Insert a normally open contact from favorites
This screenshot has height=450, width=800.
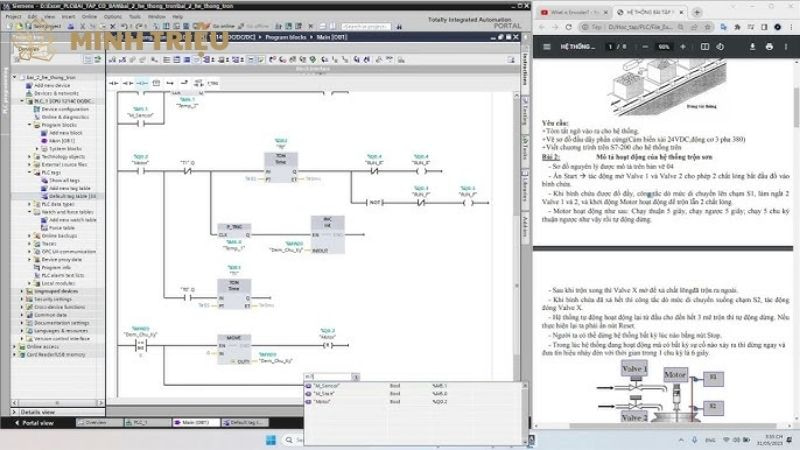coord(113,83)
